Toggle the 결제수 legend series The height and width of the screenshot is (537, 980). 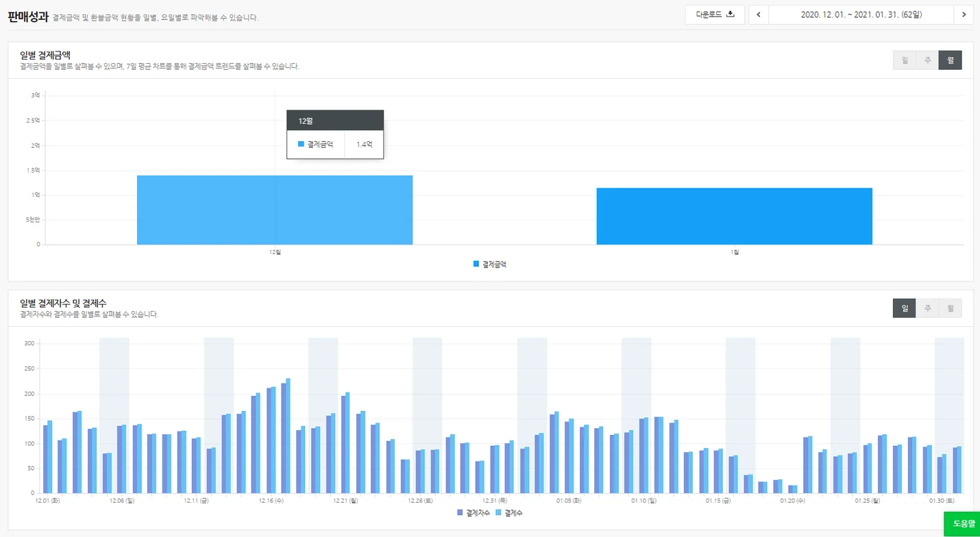pyautogui.click(x=509, y=512)
